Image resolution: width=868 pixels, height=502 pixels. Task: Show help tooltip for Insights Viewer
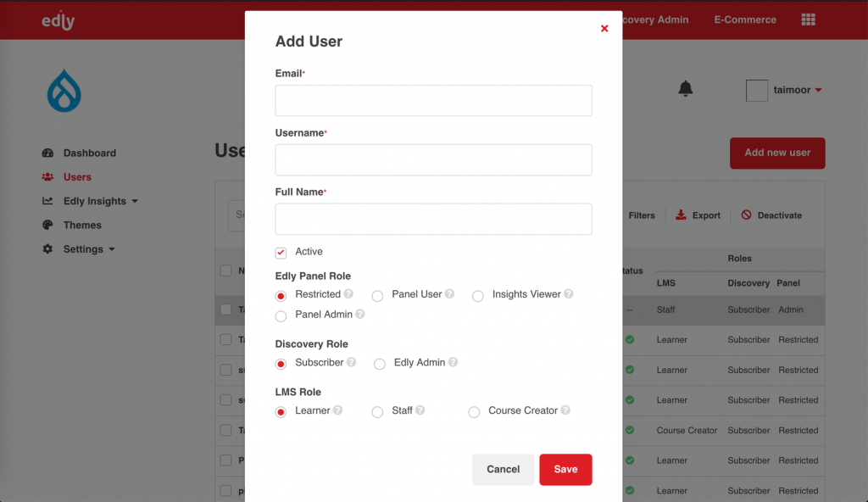point(569,293)
